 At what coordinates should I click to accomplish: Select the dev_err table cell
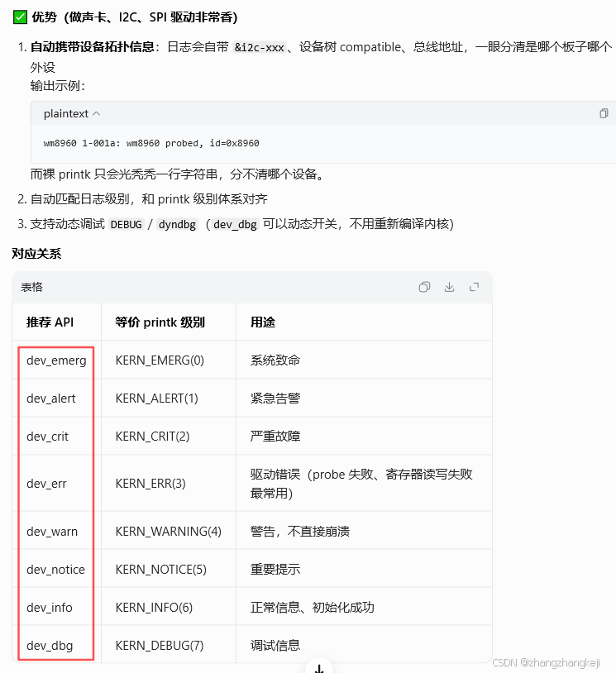pos(57,484)
